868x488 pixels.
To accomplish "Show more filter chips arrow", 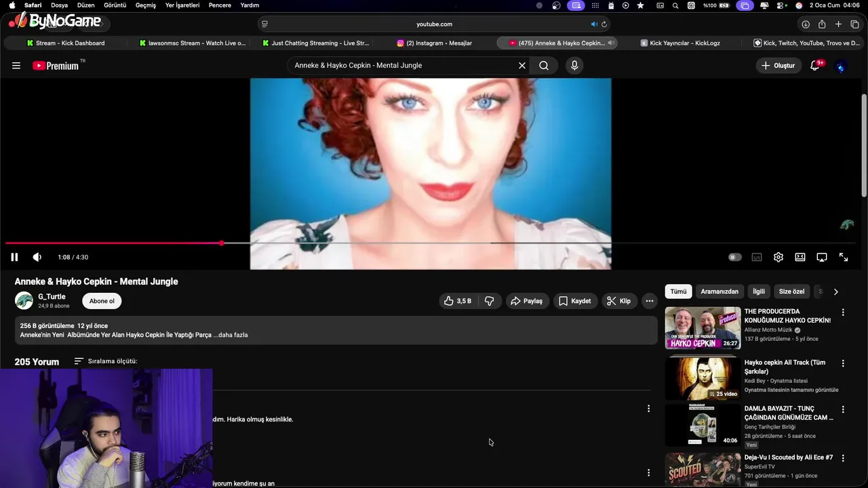I will click(x=835, y=291).
